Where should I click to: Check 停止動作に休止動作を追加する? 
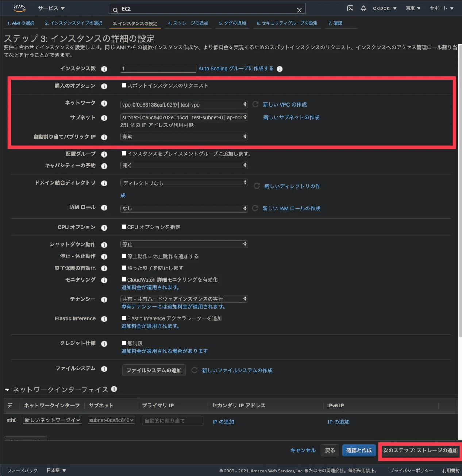point(124,256)
